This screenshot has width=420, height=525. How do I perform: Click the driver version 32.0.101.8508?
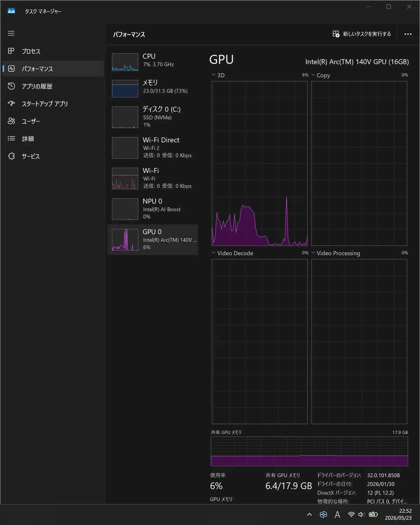[x=383, y=475]
